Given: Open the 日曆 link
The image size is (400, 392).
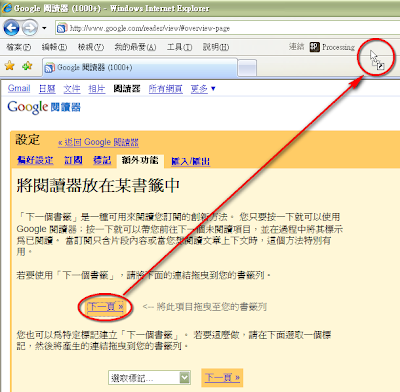Looking at the screenshot, I should click(x=47, y=88).
